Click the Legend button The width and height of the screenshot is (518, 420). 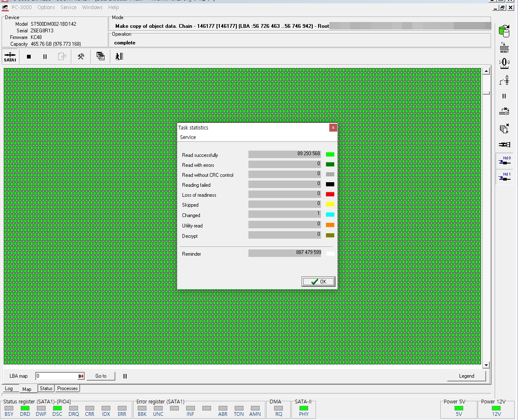pyautogui.click(x=467, y=376)
